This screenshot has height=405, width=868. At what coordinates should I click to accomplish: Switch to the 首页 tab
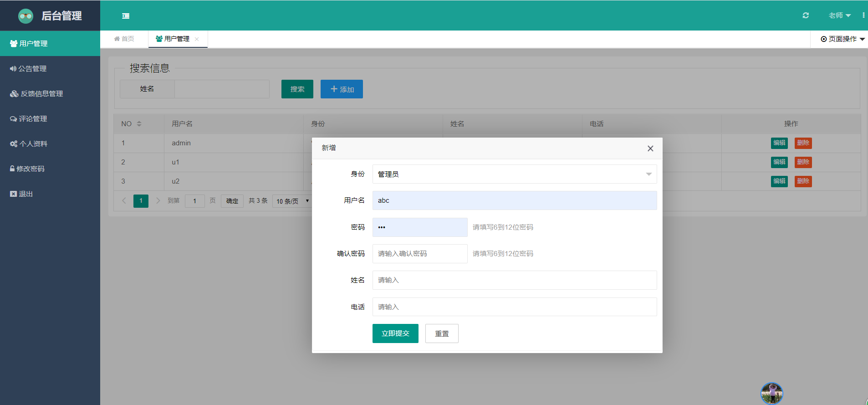124,39
